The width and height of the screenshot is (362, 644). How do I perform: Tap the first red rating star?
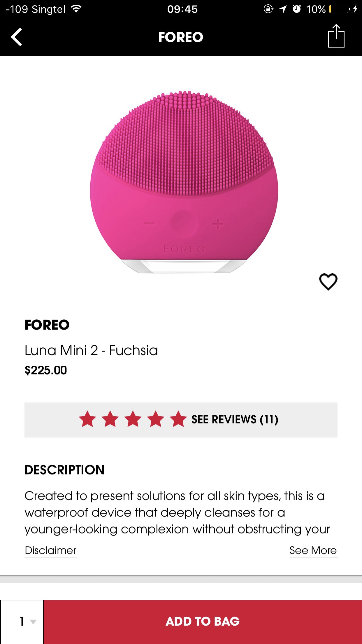(x=87, y=419)
